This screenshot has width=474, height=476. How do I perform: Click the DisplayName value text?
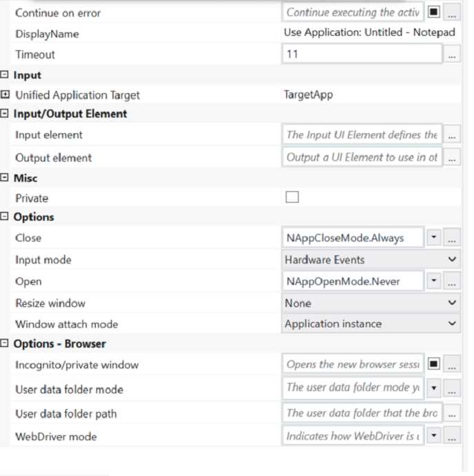369,33
